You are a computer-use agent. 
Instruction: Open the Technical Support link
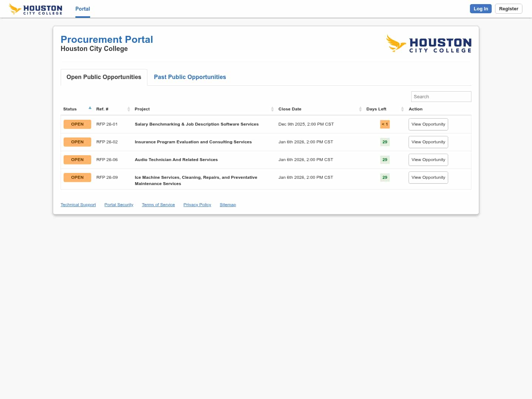pyautogui.click(x=78, y=205)
